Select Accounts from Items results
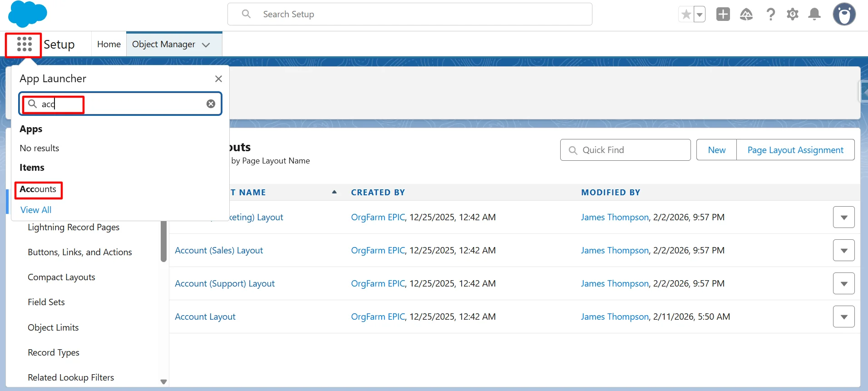Viewport: 868px width, 391px height. click(x=38, y=189)
